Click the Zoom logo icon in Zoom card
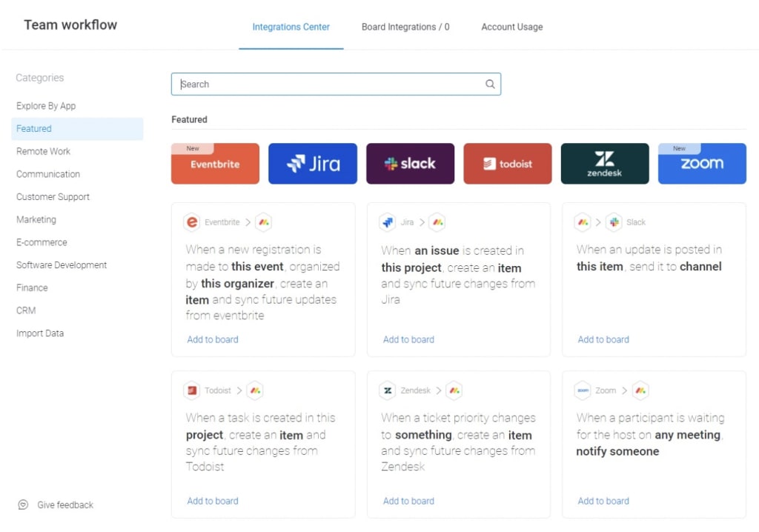The width and height of the screenshot is (759, 532). click(583, 390)
